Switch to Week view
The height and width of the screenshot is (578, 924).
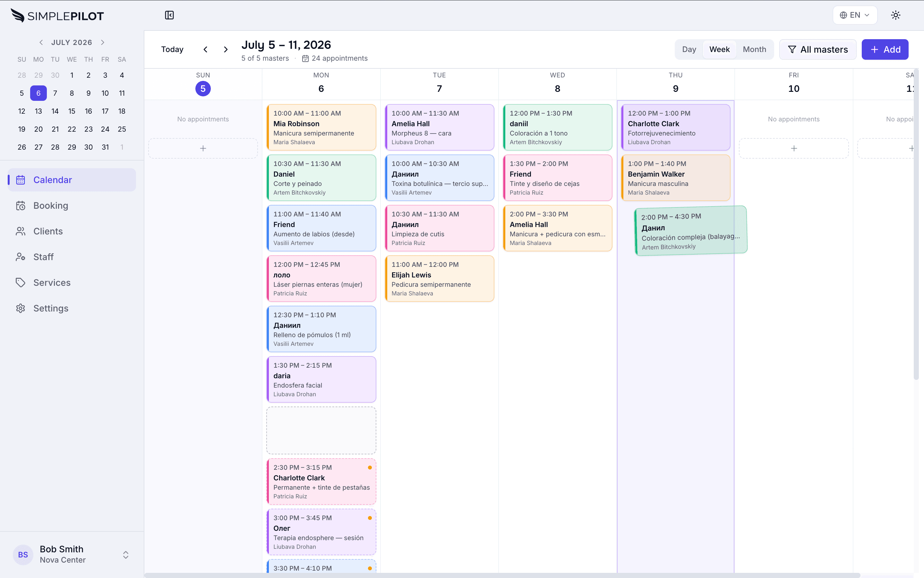pos(719,49)
